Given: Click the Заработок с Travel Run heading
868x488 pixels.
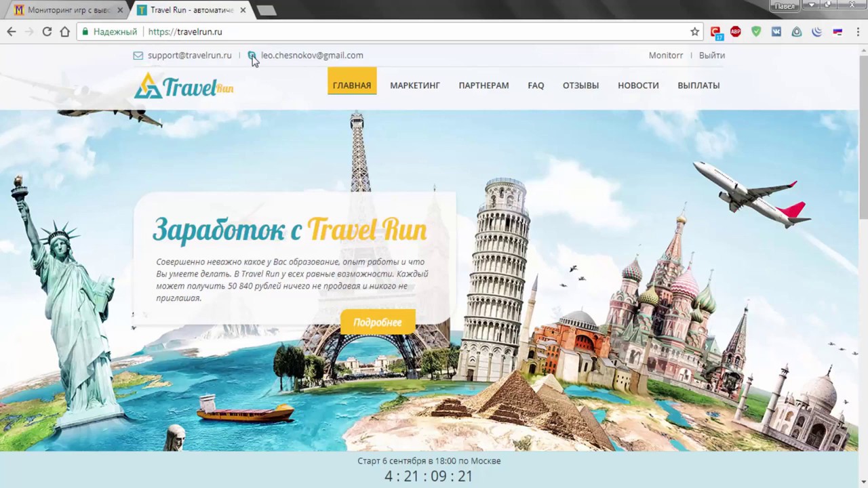Looking at the screenshot, I should [x=290, y=230].
